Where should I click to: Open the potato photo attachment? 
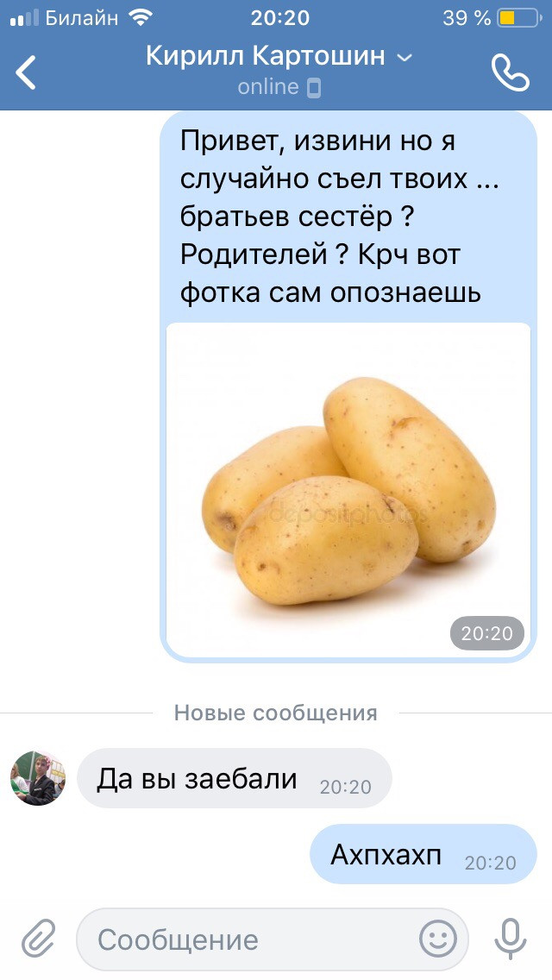click(348, 489)
